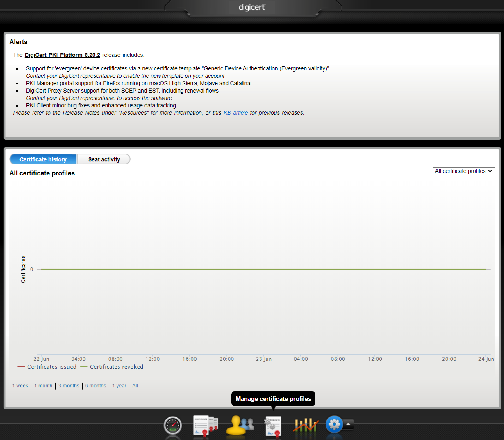Show the 1 month time range
Viewport: 504px width, 440px height.
tap(43, 385)
